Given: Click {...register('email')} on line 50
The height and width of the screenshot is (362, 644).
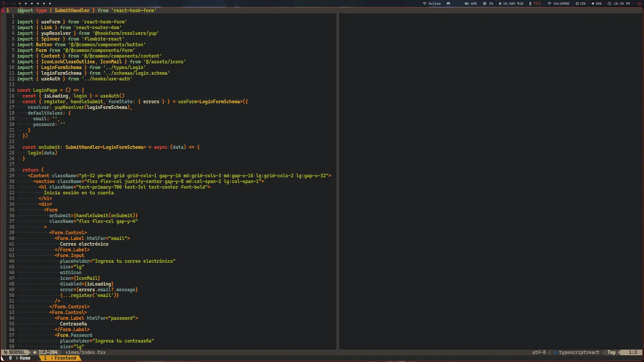Looking at the screenshot, I should [x=90, y=295].
